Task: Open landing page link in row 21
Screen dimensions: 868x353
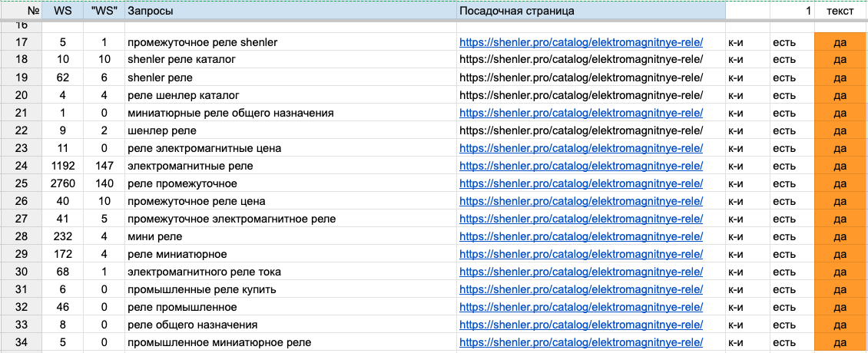Action: pos(581,113)
